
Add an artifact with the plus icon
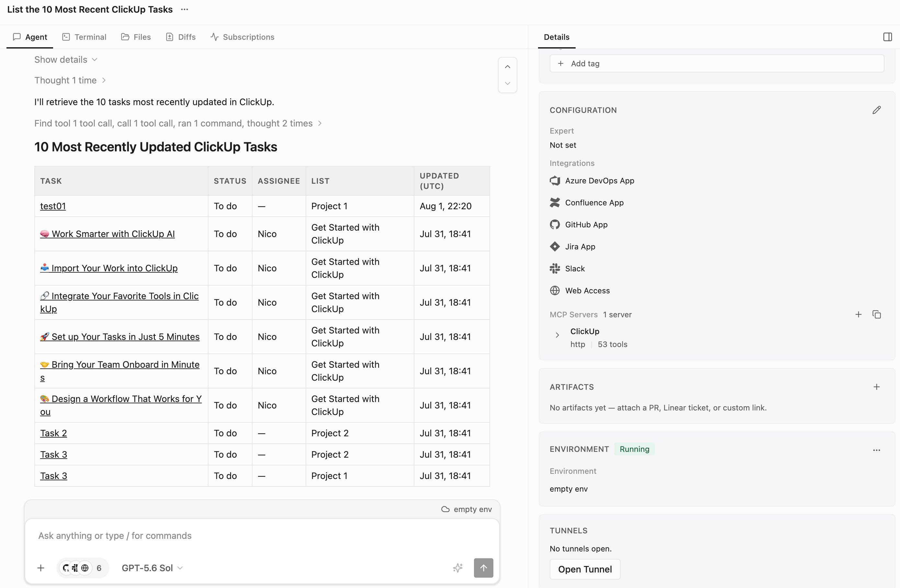coord(877,387)
